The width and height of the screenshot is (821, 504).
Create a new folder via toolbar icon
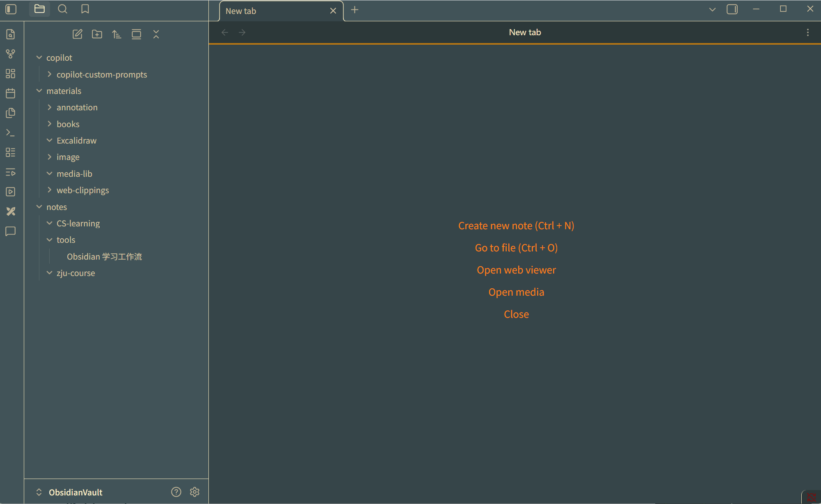97,34
